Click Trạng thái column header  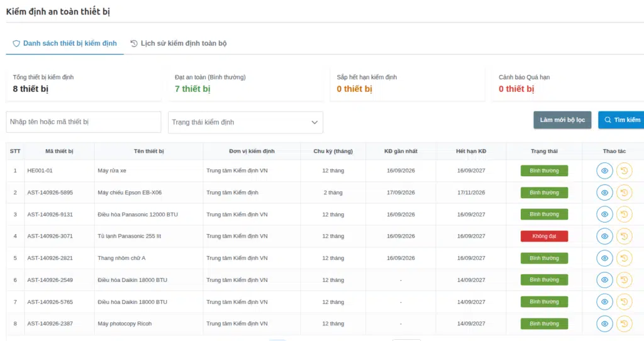coord(544,151)
